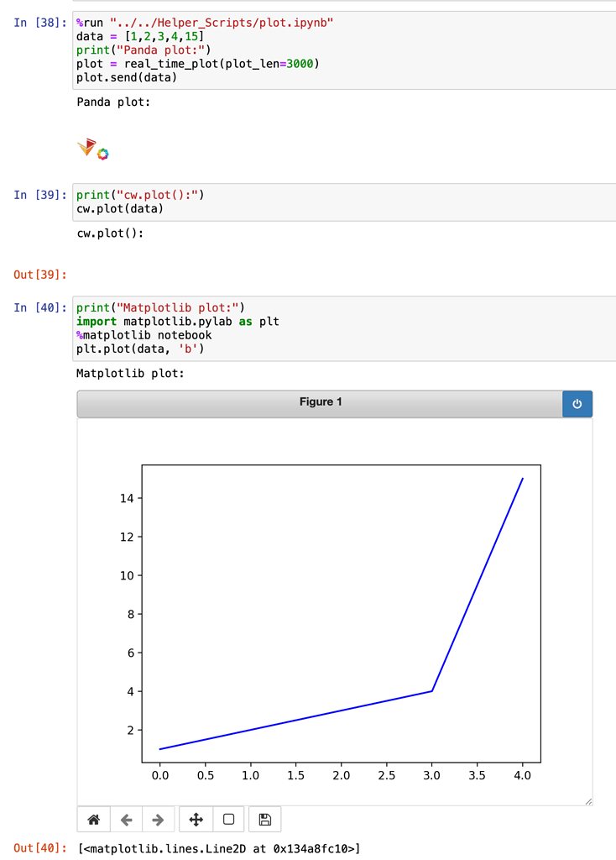Go back to previous view using left arrow

point(126,820)
